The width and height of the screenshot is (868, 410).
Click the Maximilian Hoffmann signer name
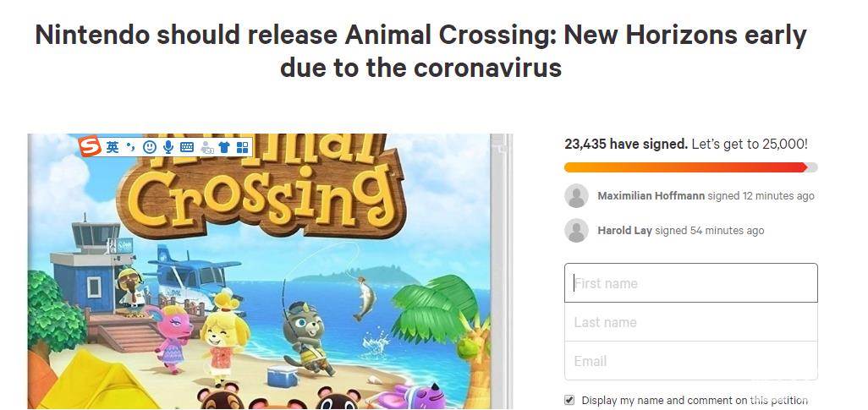pyautogui.click(x=651, y=196)
